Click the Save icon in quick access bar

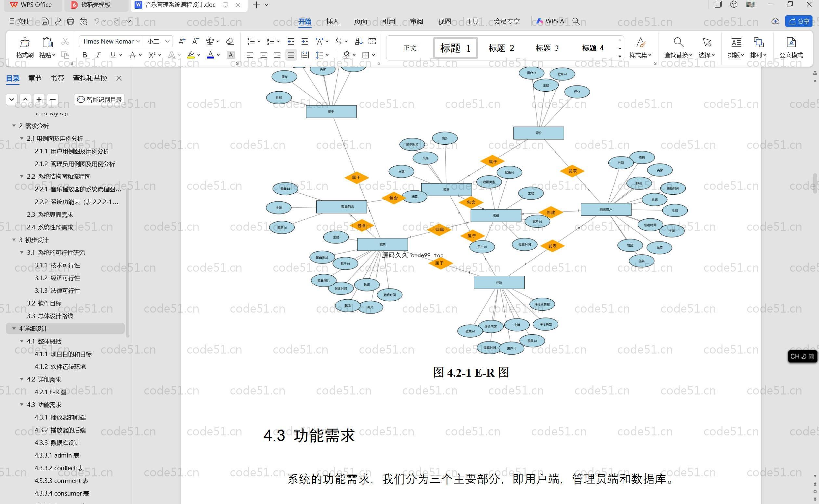pos(45,21)
